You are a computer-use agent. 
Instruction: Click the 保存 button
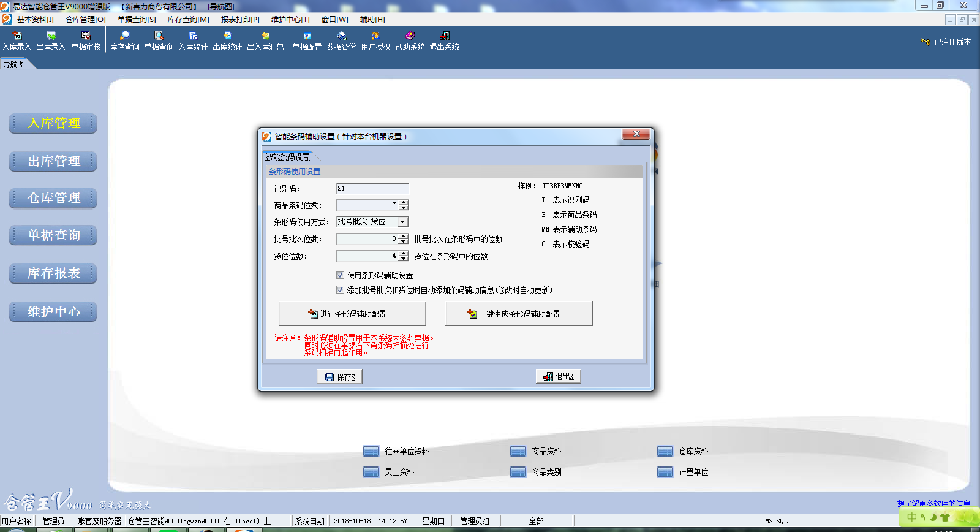click(339, 377)
